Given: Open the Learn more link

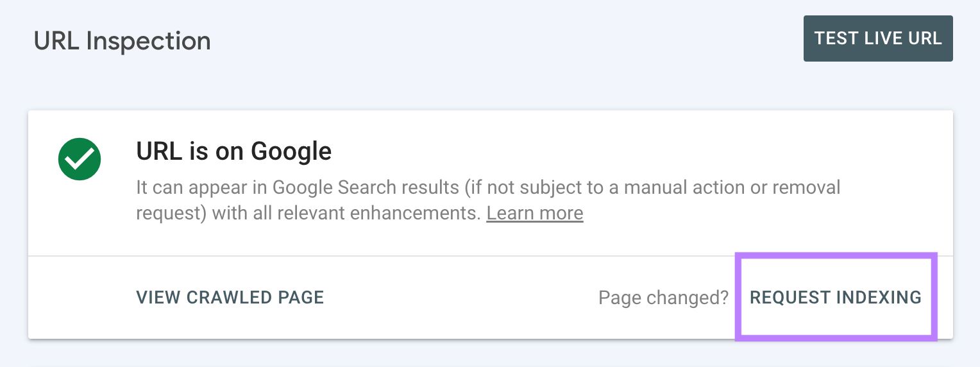Looking at the screenshot, I should click(x=534, y=213).
